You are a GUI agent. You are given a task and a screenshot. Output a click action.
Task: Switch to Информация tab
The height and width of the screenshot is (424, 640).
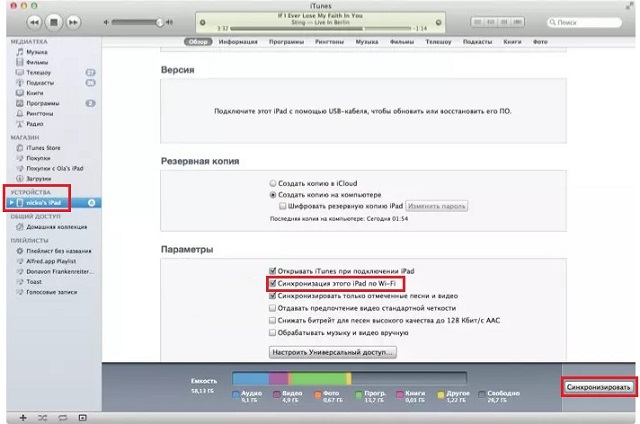238,42
